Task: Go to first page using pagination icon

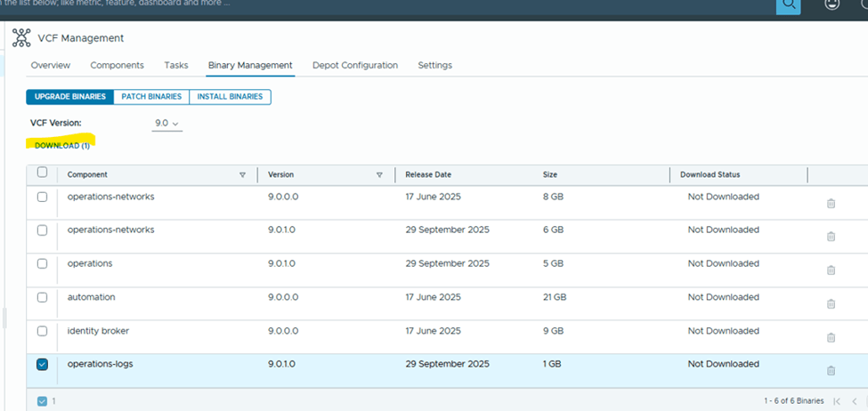Action: coord(835,401)
